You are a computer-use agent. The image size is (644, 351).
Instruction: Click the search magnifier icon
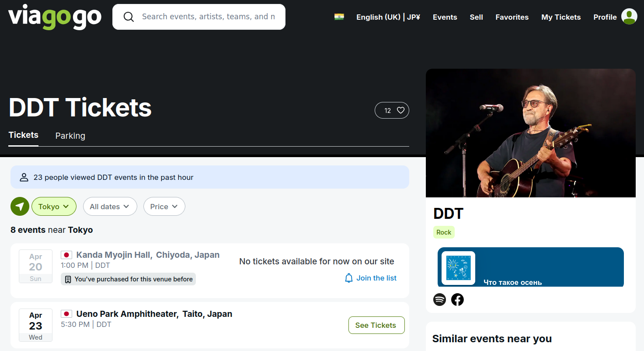pos(129,17)
